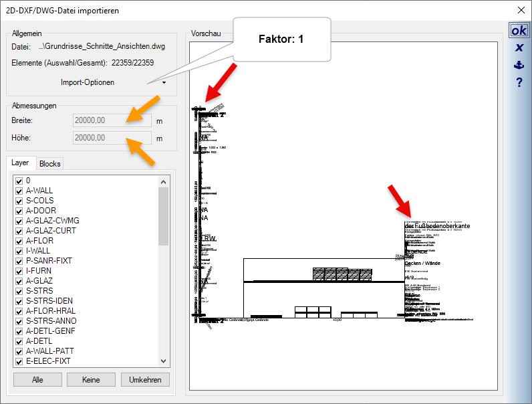The width and height of the screenshot is (532, 404).
Task: Switch to the Blocks tab
Action: (x=49, y=164)
